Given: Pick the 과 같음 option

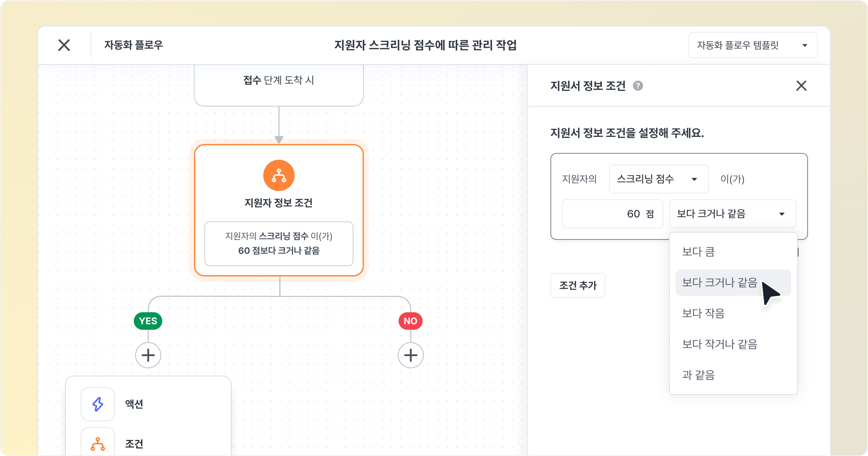Looking at the screenshot, I should [698, 375].
